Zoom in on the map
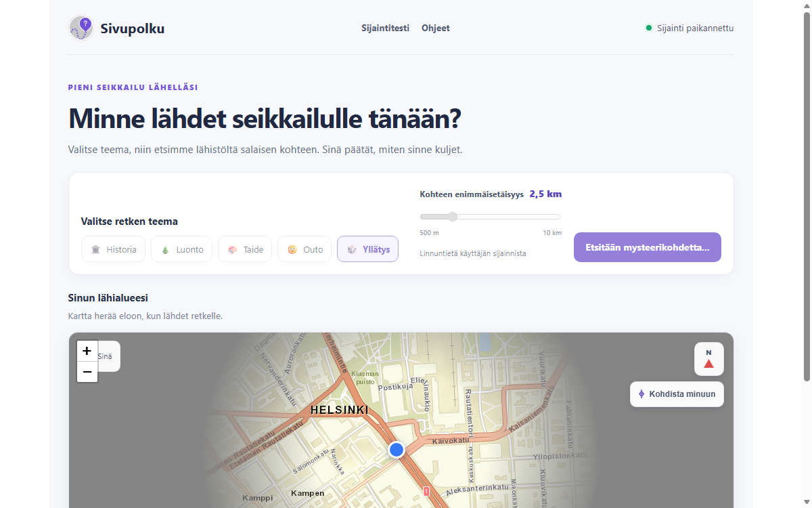The width and height of the screenshot is (812, 508). point(87,351)
